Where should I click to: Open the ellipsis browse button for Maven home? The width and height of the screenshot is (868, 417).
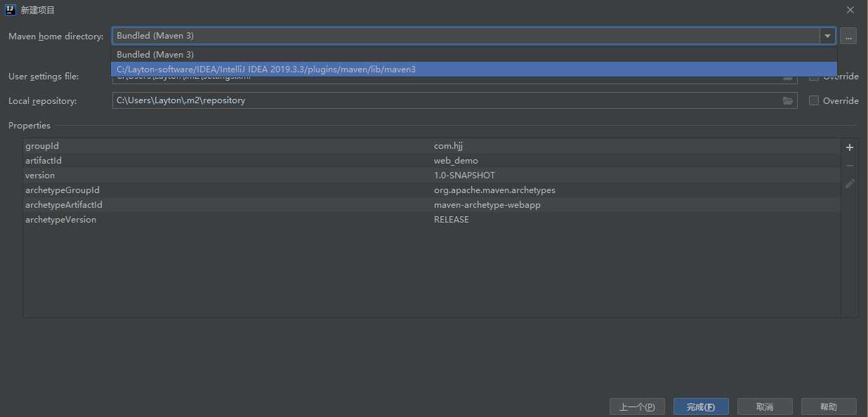(848, 36)
